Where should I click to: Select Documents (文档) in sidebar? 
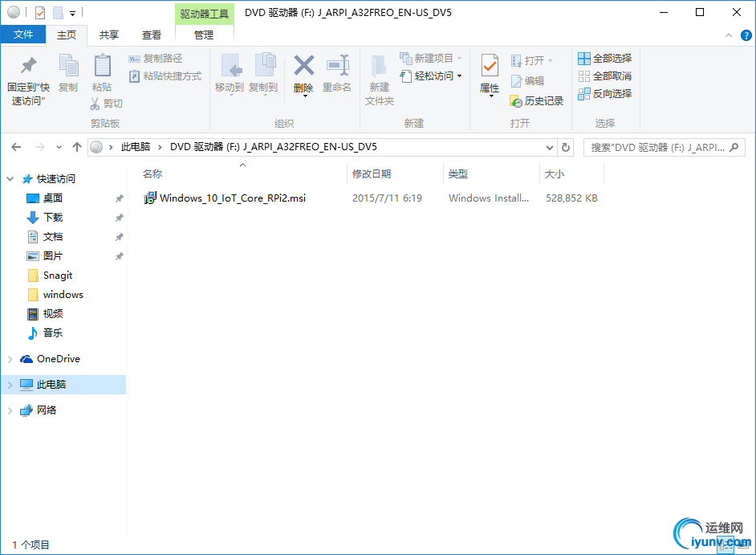[x=53, y=237]
